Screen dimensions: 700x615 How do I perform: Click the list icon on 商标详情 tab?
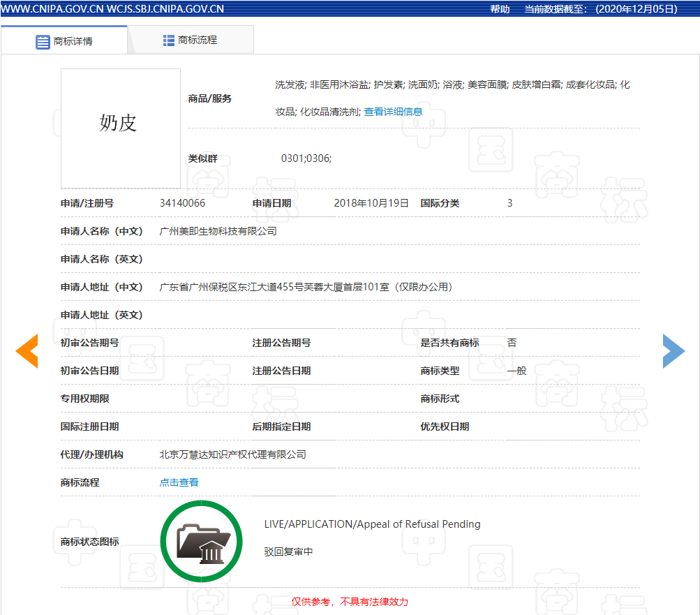pos(43,42)
